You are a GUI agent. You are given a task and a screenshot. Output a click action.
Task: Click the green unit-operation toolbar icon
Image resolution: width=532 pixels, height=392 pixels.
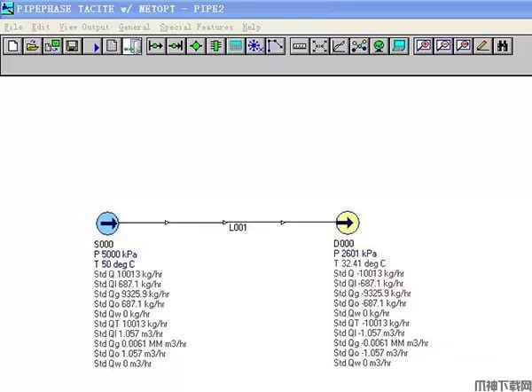215,46
